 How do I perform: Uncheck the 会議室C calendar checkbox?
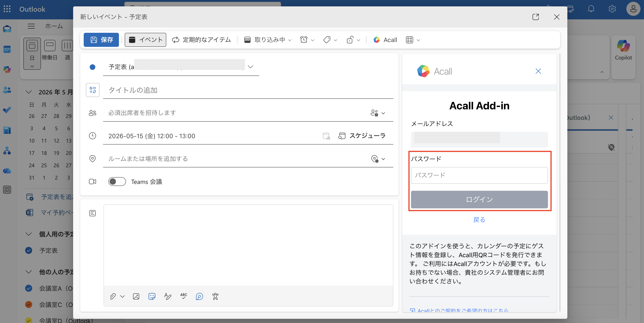[29, 305]
